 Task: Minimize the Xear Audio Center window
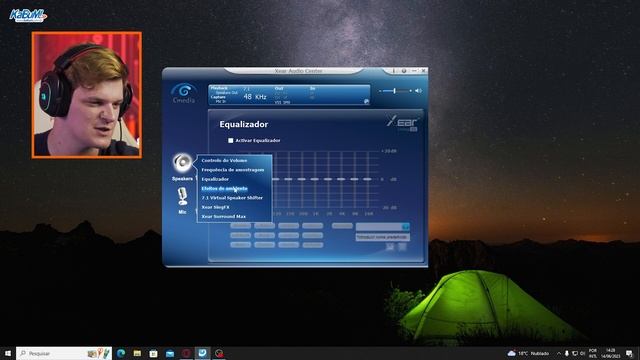414,71
